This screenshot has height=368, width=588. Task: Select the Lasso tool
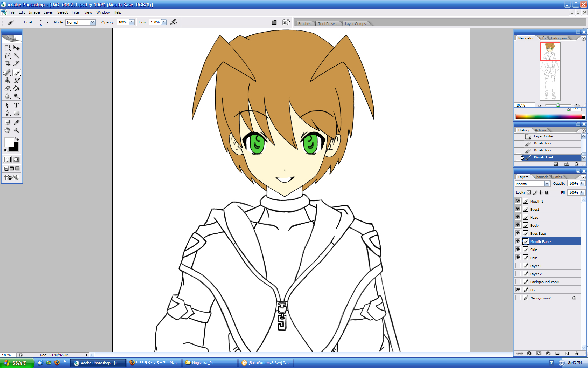[7, 55]
